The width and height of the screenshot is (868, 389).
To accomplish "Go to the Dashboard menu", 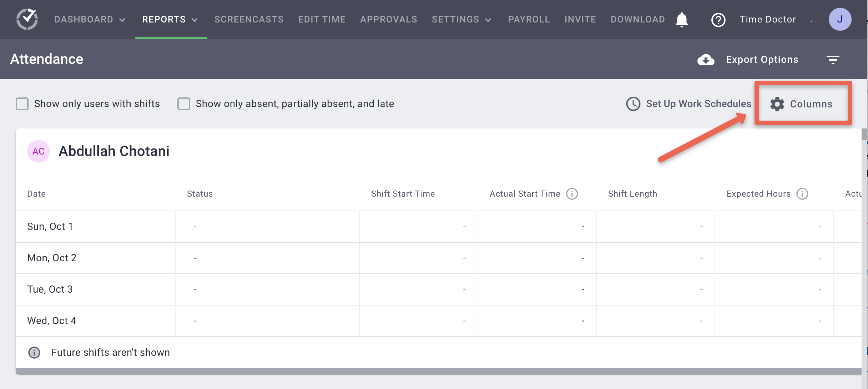I will click(84, 19).
